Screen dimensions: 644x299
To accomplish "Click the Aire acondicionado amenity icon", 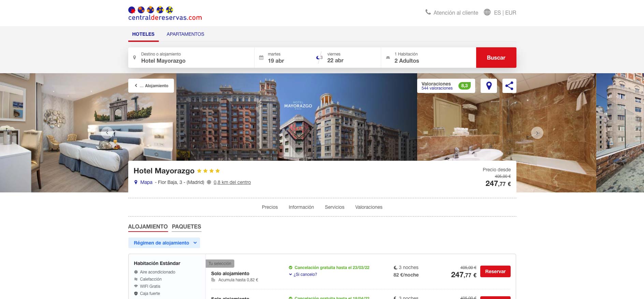I will point(136,272).
